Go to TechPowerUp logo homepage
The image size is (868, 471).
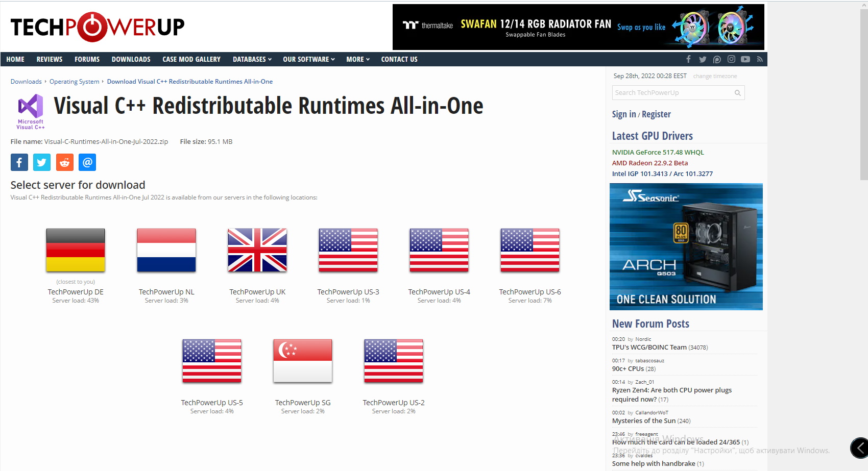98,27
